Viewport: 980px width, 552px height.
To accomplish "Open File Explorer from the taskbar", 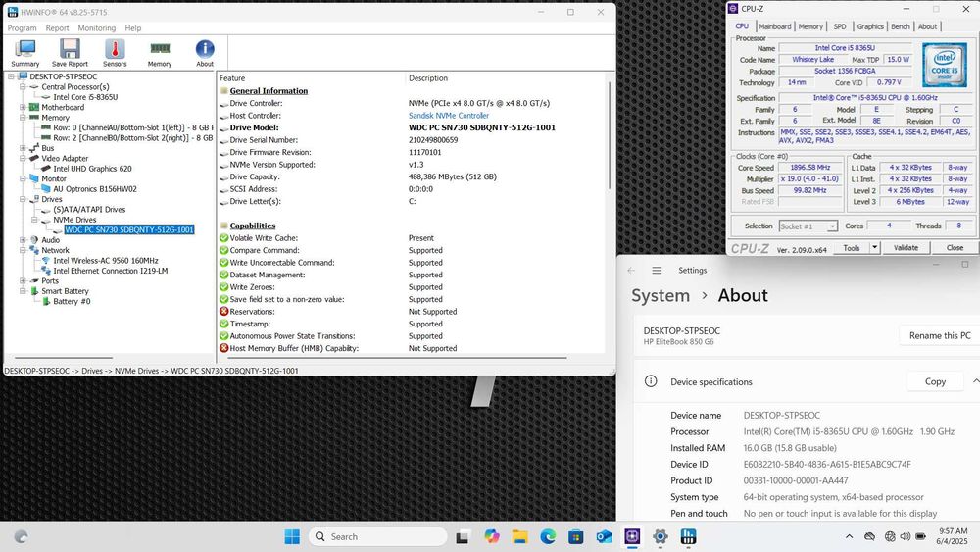I will point(519,536).
